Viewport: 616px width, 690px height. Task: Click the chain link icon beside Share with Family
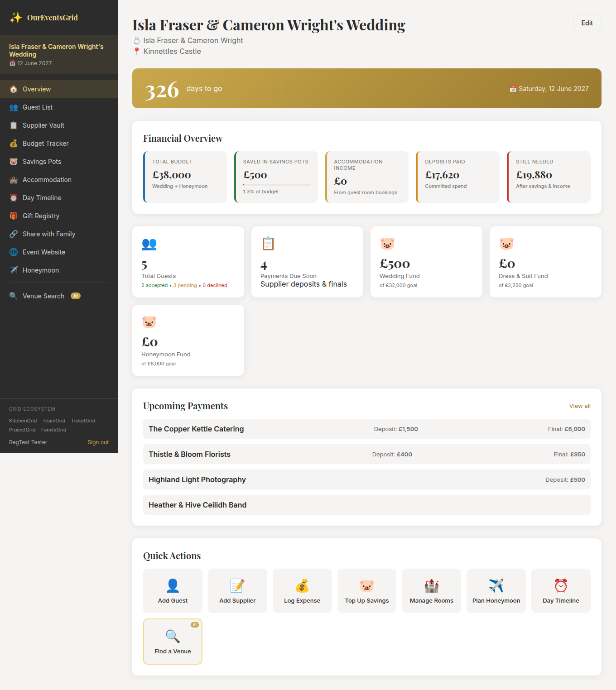(x=14, y=234)
